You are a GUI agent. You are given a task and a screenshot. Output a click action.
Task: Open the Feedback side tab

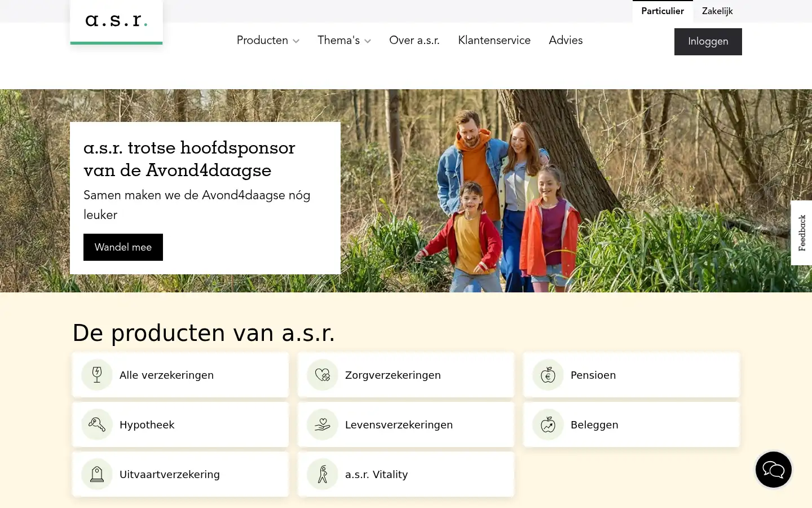click(801, 233)
